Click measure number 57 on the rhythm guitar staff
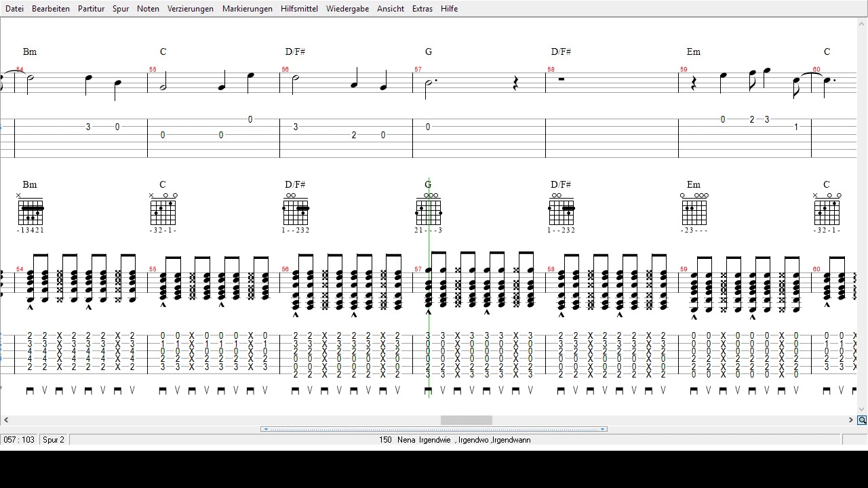Image resolution: width=868 pixels, height=488 pixels. (x=418, y=269)
